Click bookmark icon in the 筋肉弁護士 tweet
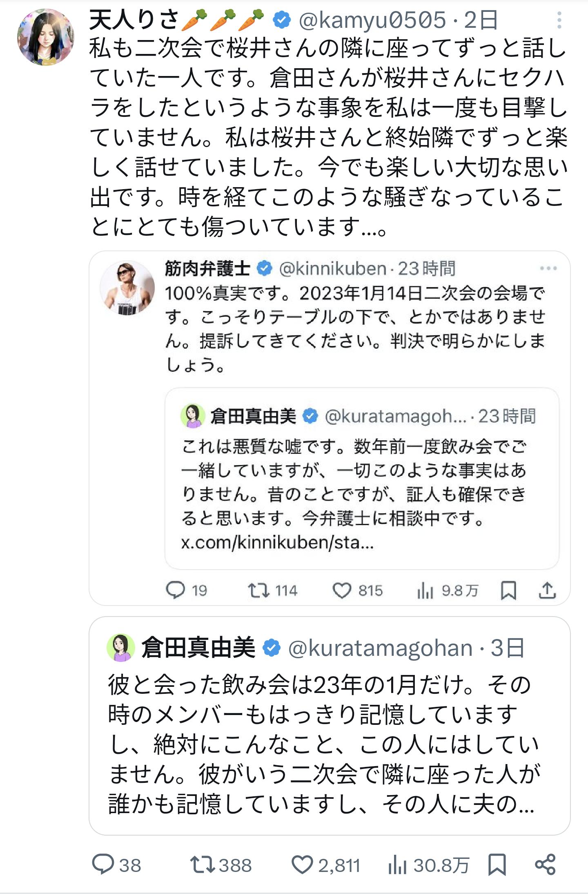 pos(508,590)
